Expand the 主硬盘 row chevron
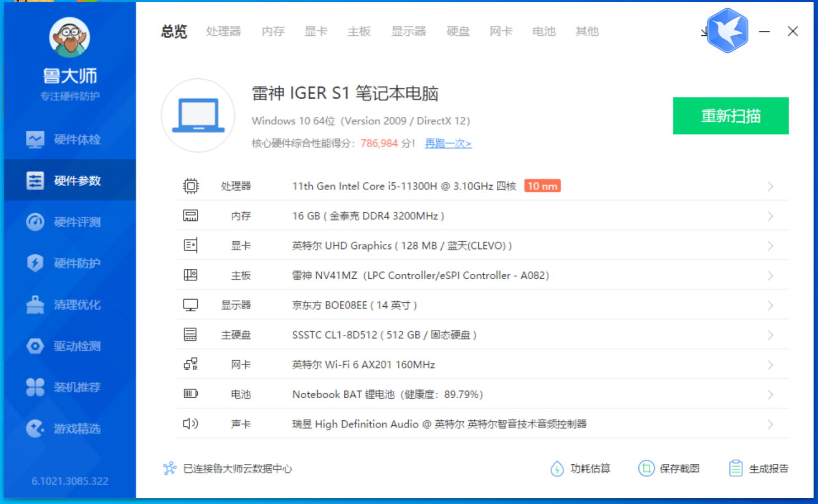818x504 pixels. 771,335
